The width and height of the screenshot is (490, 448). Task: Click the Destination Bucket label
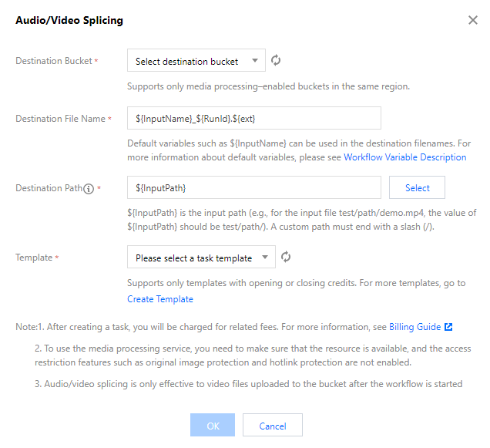pos(54,61)
